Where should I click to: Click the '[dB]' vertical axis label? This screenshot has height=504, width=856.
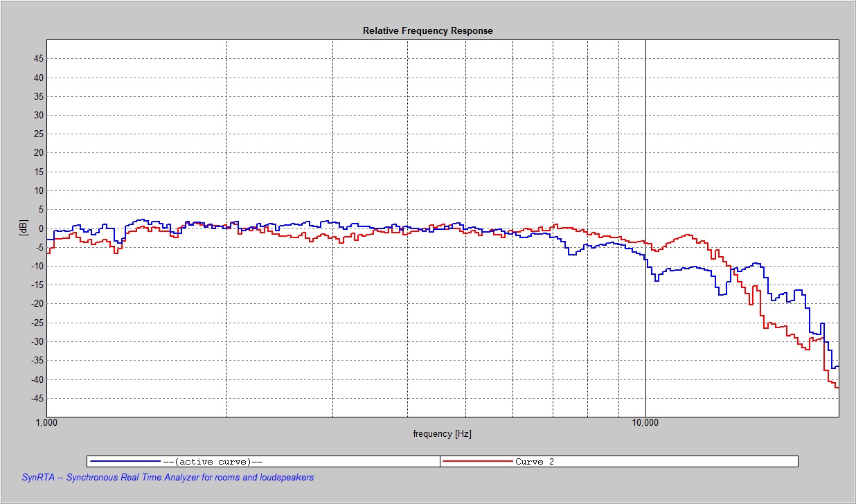(24, 228)
